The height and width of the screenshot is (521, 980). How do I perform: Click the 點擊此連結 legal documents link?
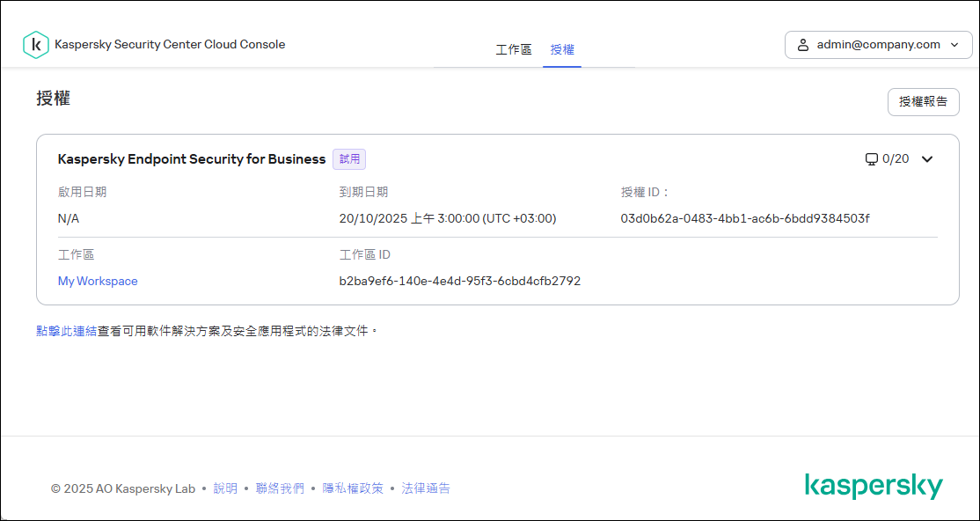click(x=66, y=331)
